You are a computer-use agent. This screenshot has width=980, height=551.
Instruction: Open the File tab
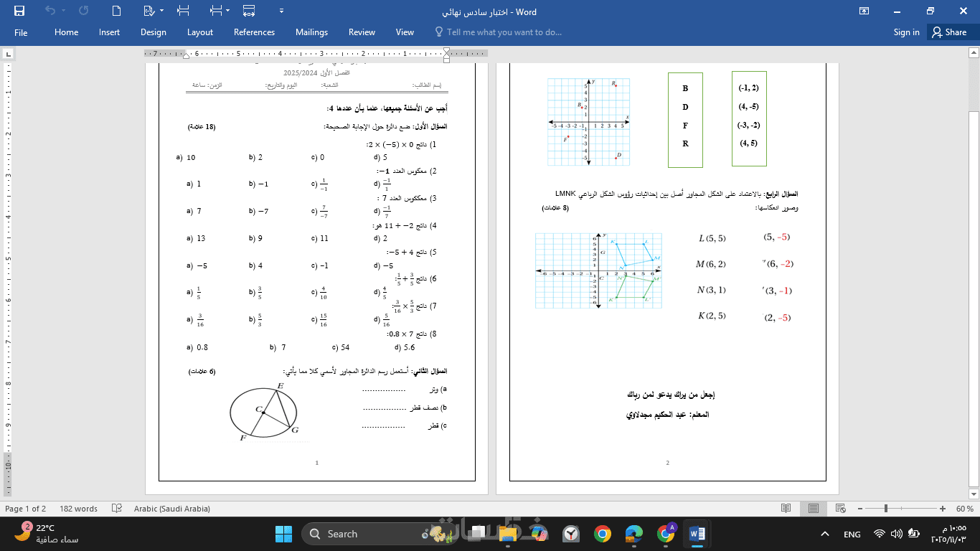[x=21, y=32]
